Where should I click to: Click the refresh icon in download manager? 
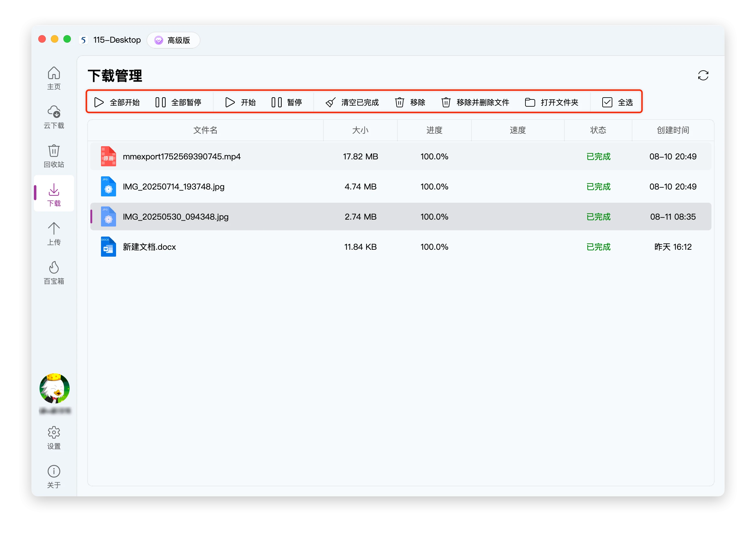(x=703, y=75)
